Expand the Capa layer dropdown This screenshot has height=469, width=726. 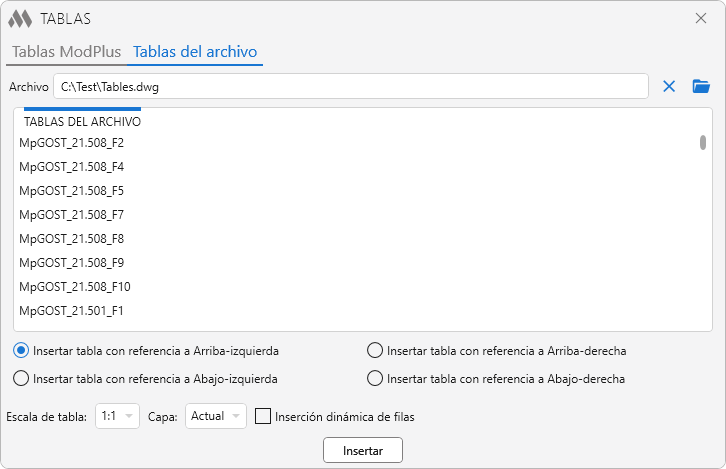coord(215,416)
